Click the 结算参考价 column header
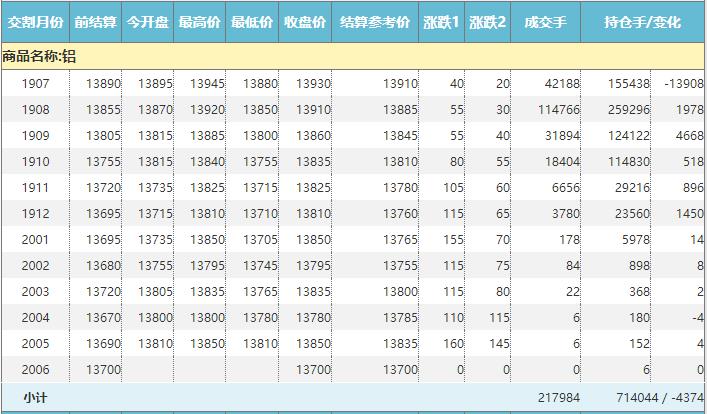The width and height of the screenshot is (707, 414). [x=374, y=21]
